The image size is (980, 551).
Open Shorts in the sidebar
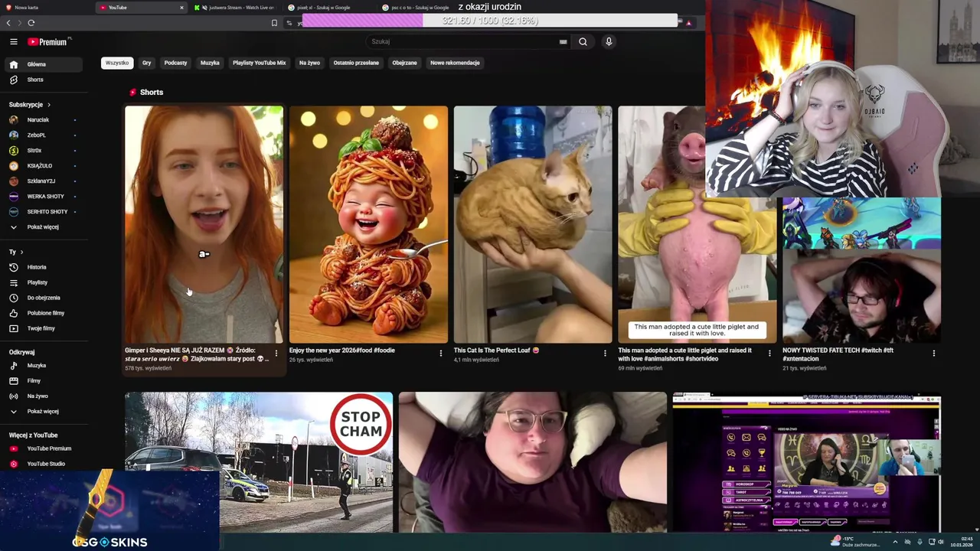click(x=43, y=80)
